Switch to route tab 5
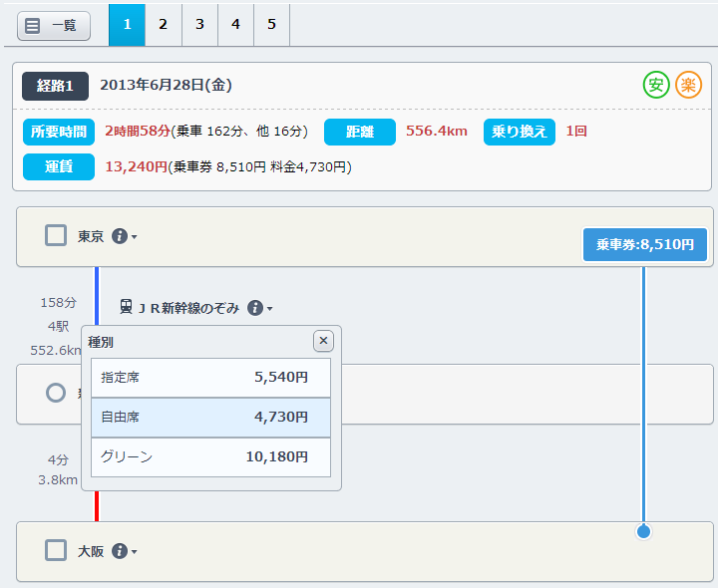This screenshot has height=588, width=718. (271, 25)
